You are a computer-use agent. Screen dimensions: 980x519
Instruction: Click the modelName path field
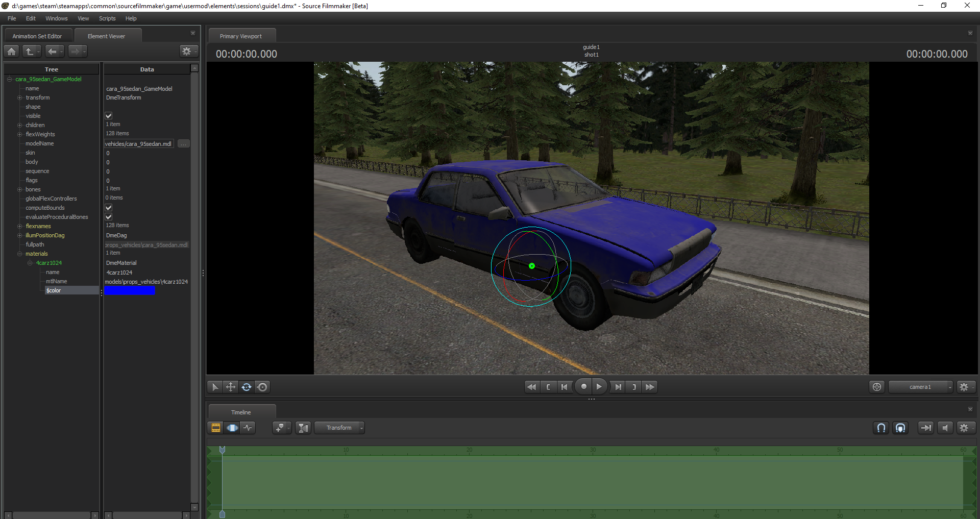[x=139, y=144]
